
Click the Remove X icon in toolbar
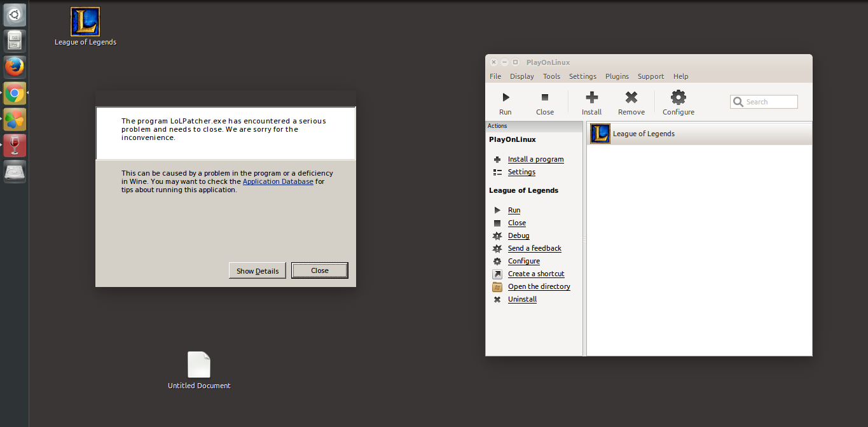631,97
